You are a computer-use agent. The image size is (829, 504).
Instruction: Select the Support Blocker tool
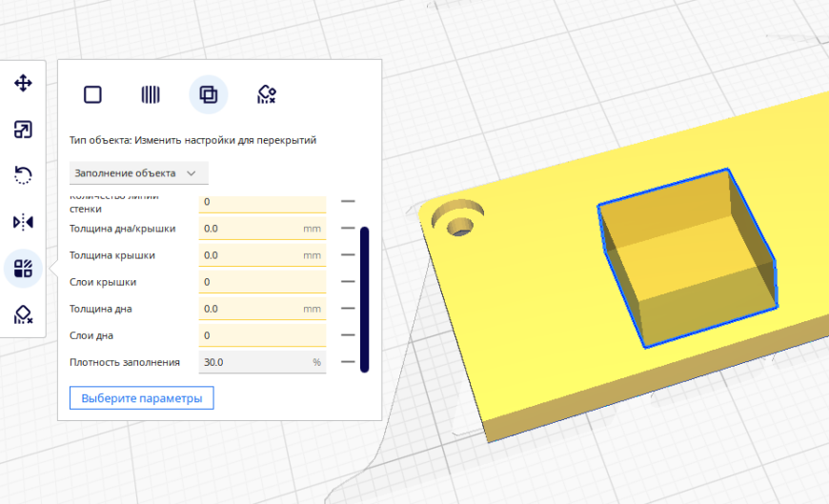point(23,314)
